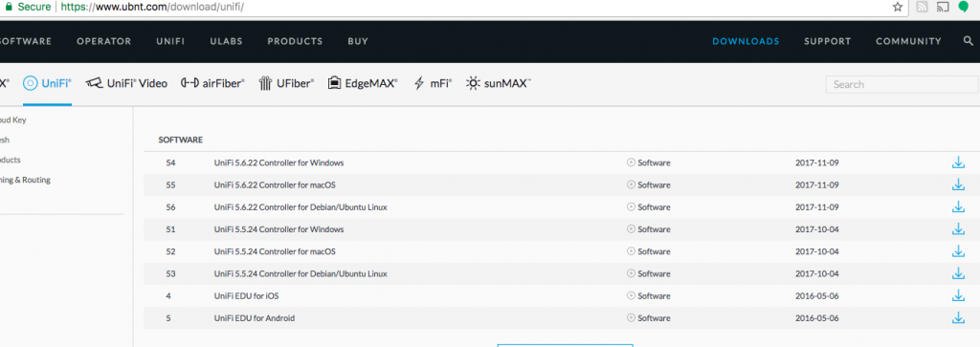980x347 pixels.
Task: Download UniFi 5.6.22 Controller for macOS
Action: pos(957,184)
